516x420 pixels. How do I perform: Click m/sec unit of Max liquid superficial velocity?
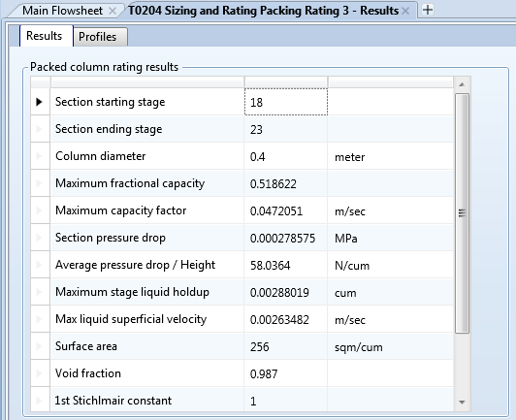(350, 320)
